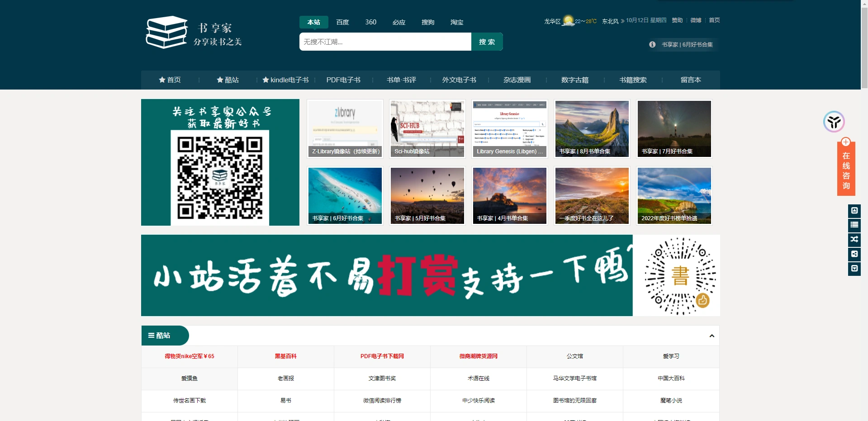The image size is (868, 421).
Task: Open 外文电子书 in navigation bar
Action: (x=459, y=80)
